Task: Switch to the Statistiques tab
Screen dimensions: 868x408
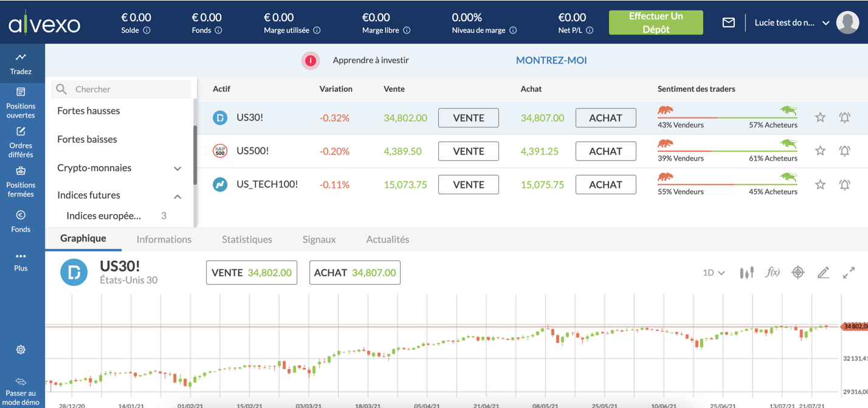Action: pos(247,240)
